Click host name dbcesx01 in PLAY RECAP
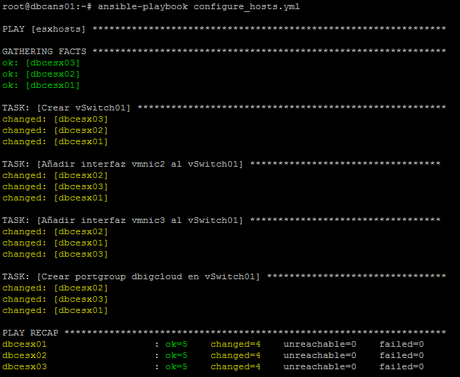The width and height of the screenshot is (460, 377). point(24,344)
